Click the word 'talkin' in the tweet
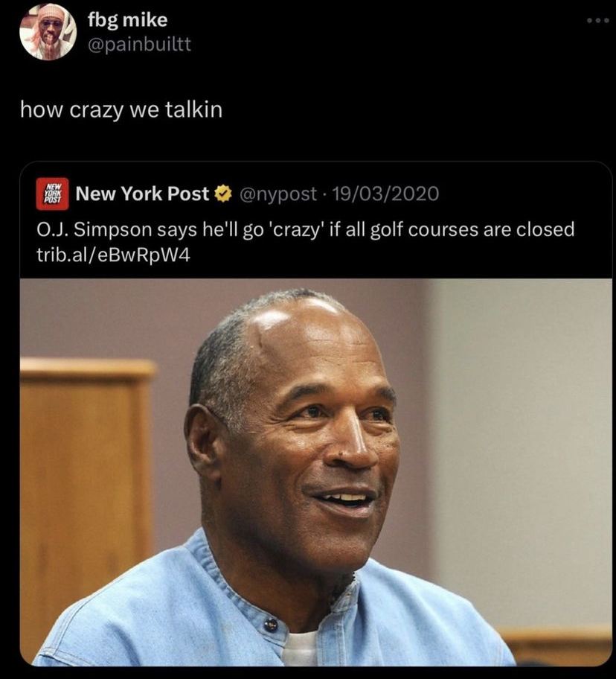This screenshot has height=679, width=616. click(193, 109)
